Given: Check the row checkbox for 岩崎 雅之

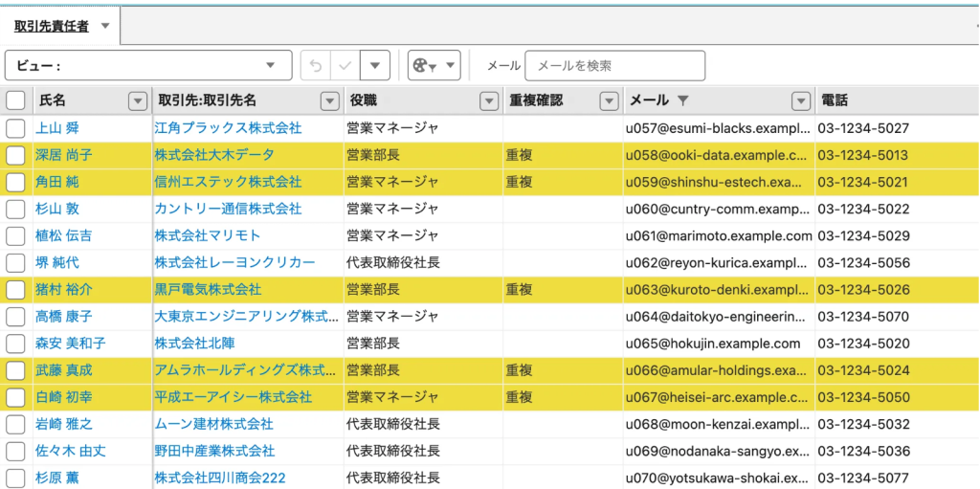Looking at the screenshot, I should [x=15, y=424].
